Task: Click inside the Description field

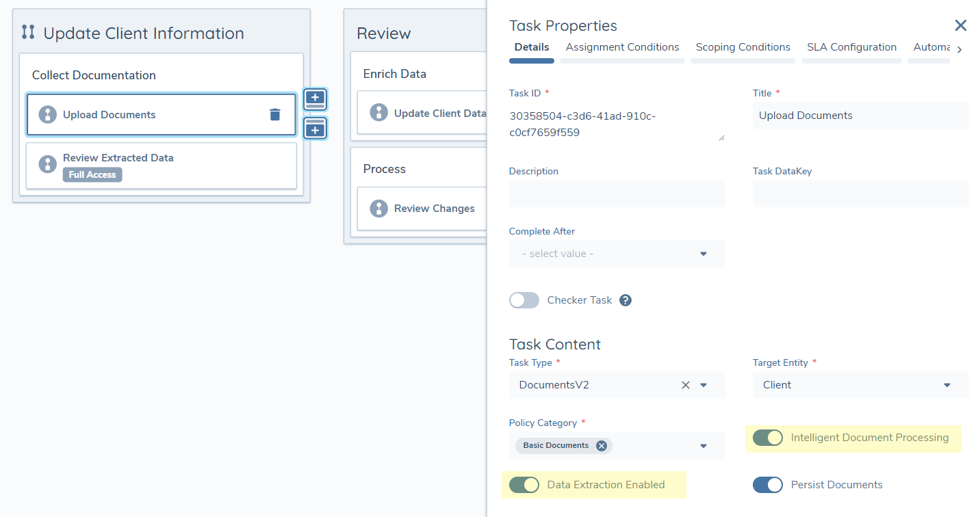Action: pyautogui.click(x=617, y=194)
